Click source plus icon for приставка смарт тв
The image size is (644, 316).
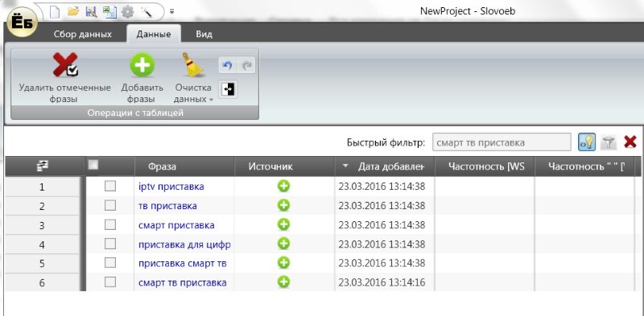283,263
